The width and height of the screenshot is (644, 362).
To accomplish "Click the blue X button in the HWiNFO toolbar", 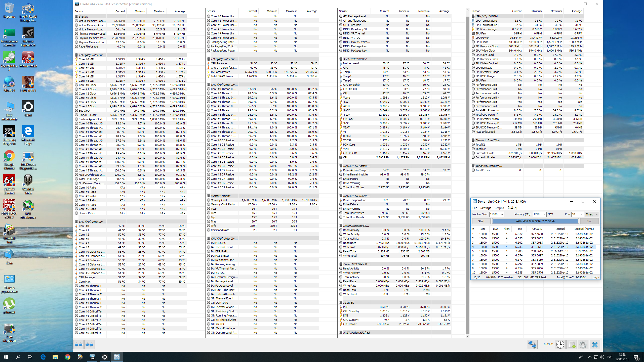I will pyautogui.click(x=595, y=344).
